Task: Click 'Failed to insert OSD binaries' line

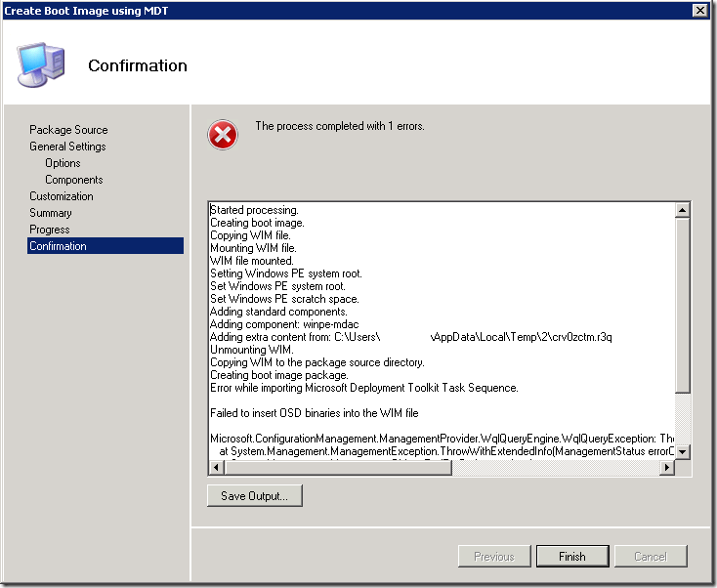Action: click(x=315, y=413)
